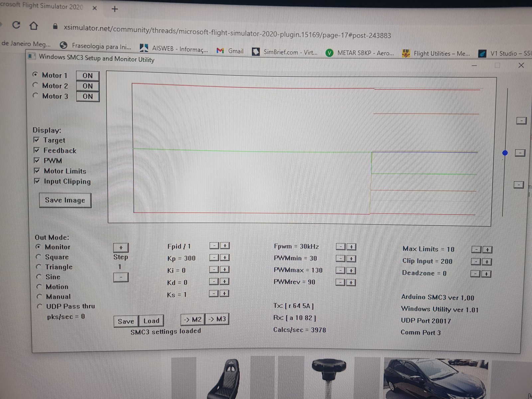Image resolution: width=532 pixels, height=399 pixels.
Task: Select Sine out mode
Action: point(39,277)
